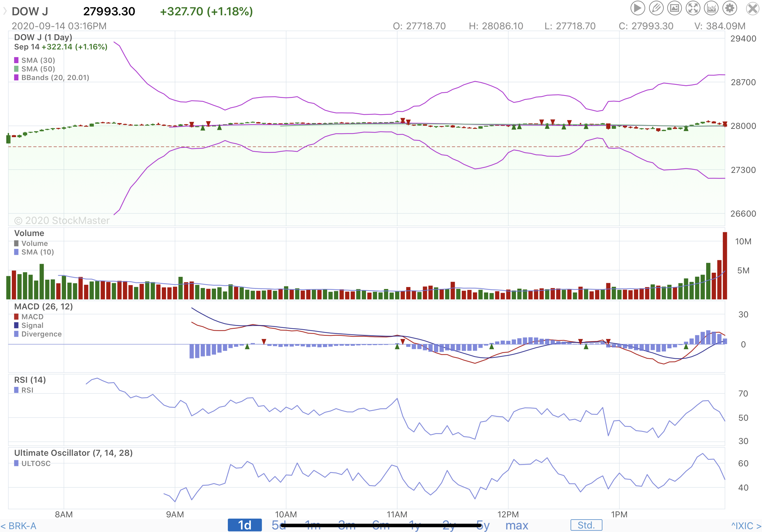Tap the 11AM time axis label
Viewport: 762px width, 532px height.
(x=397, y=514)
